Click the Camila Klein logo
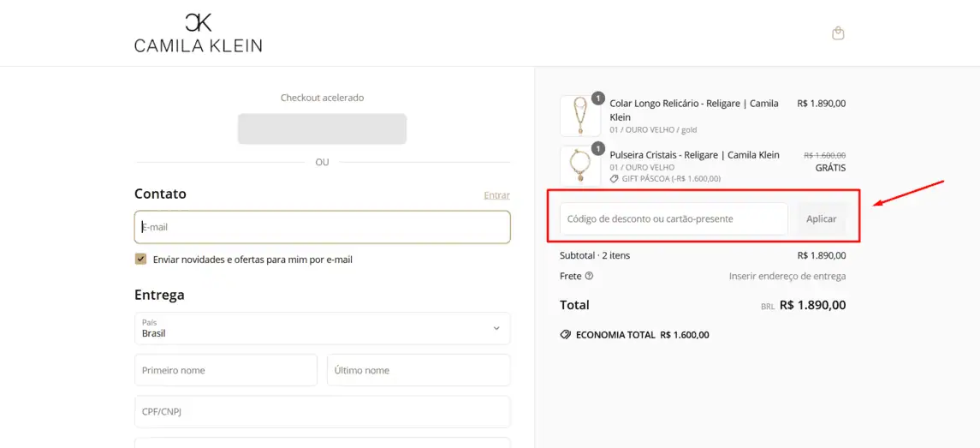 198,33
